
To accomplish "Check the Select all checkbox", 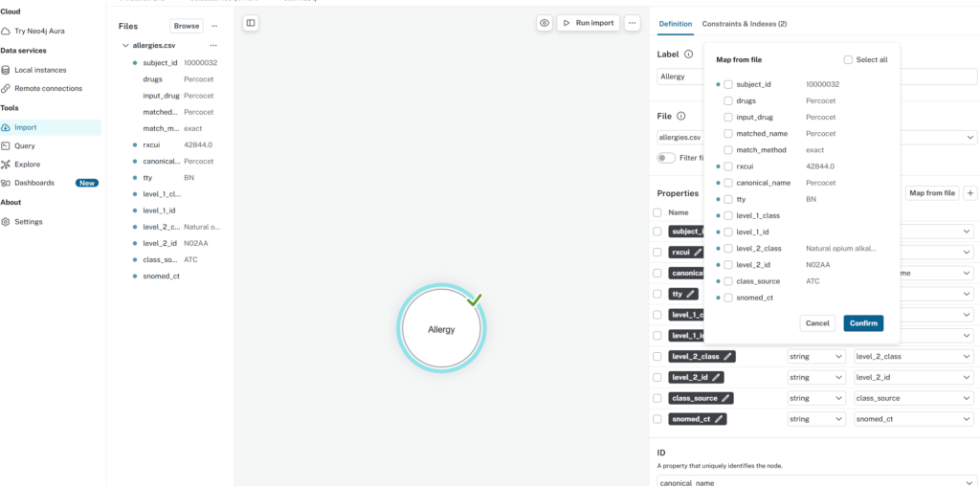I will (848, 59).
